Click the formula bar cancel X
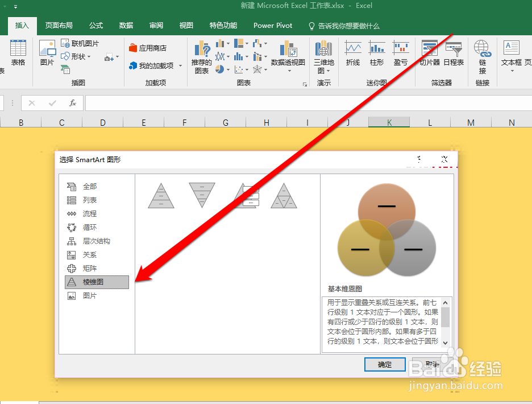Image resolution: width=532 pixels, height=404 pixels. [x=32, y=103]
